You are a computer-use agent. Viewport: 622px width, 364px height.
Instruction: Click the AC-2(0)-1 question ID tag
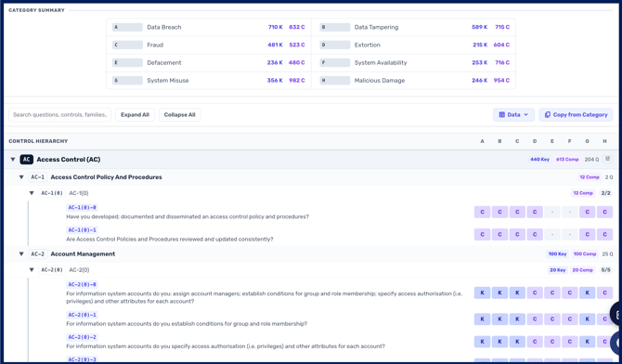coord(82,315)
